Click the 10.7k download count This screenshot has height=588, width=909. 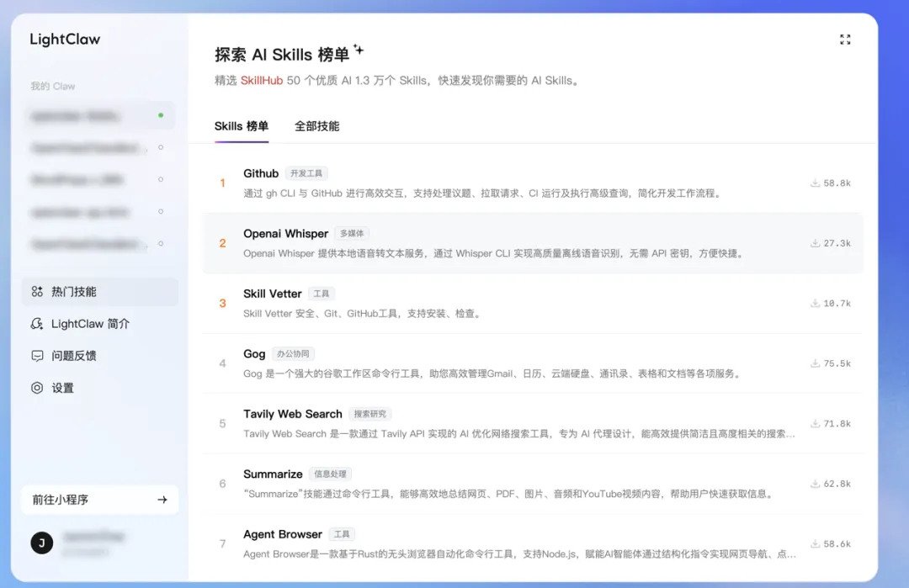pos(837,304)
